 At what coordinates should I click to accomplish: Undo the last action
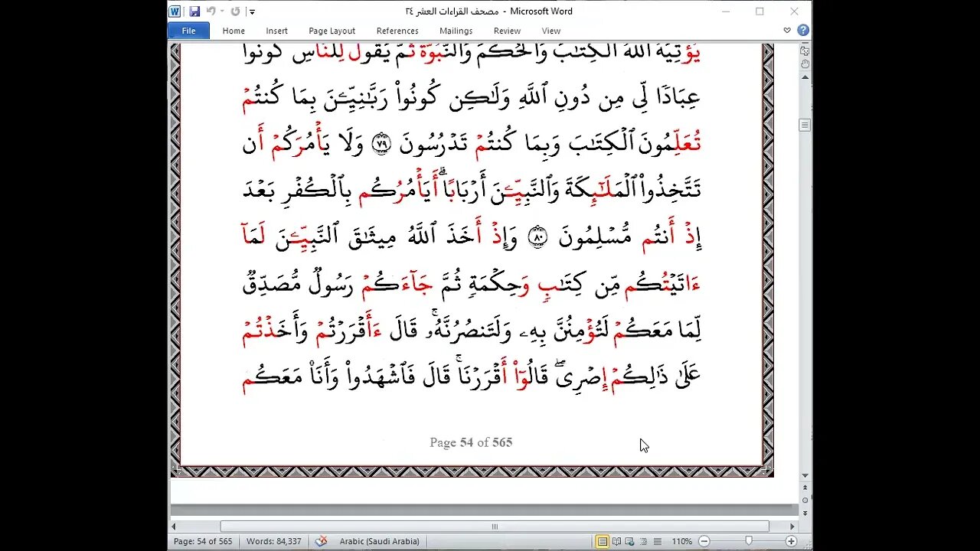[212, 11]
